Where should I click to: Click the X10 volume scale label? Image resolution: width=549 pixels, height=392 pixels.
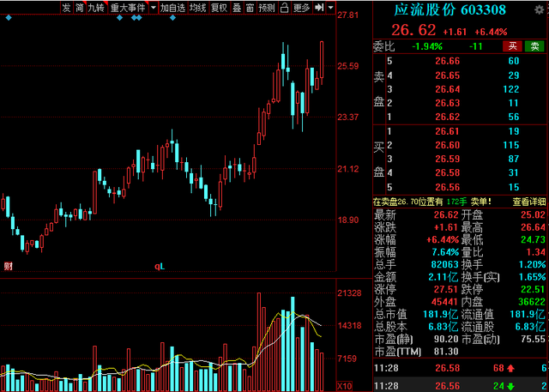(x=344, y=386)
